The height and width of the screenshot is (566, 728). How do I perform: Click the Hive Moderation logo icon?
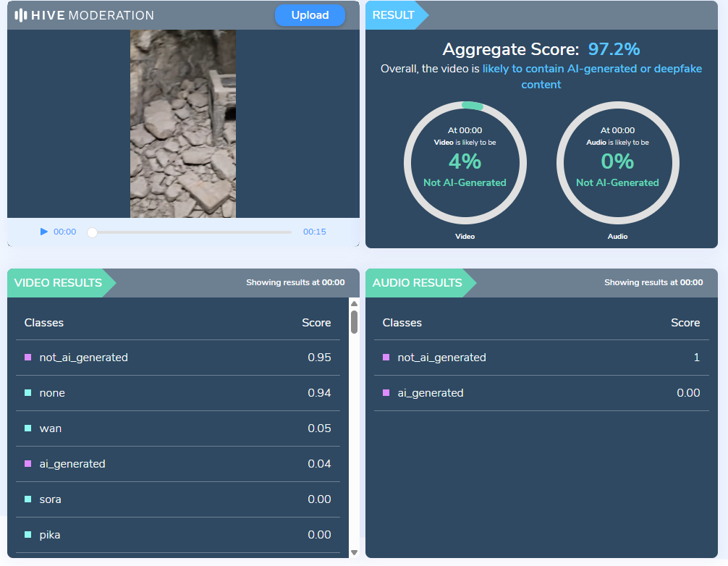(21, 15)
